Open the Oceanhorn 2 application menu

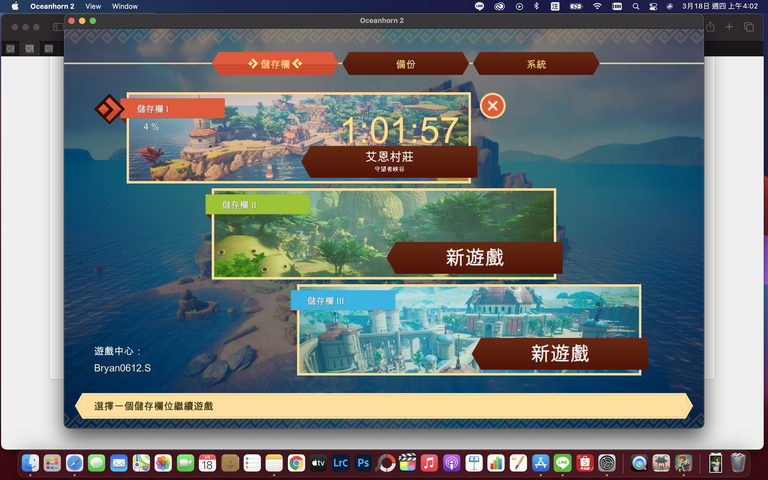pos(52,6)
